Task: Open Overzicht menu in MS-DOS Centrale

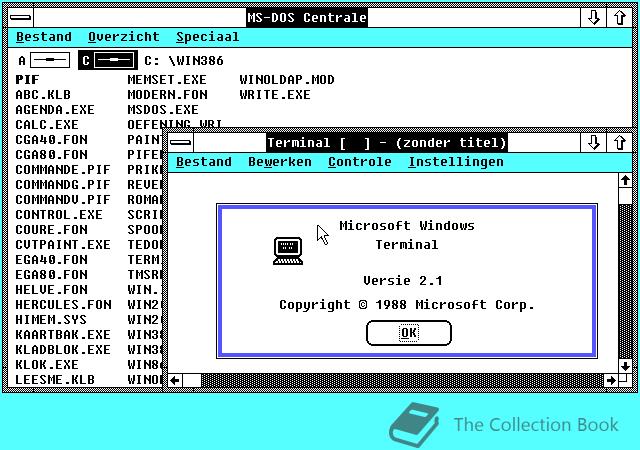Action: tap(124, 37)
